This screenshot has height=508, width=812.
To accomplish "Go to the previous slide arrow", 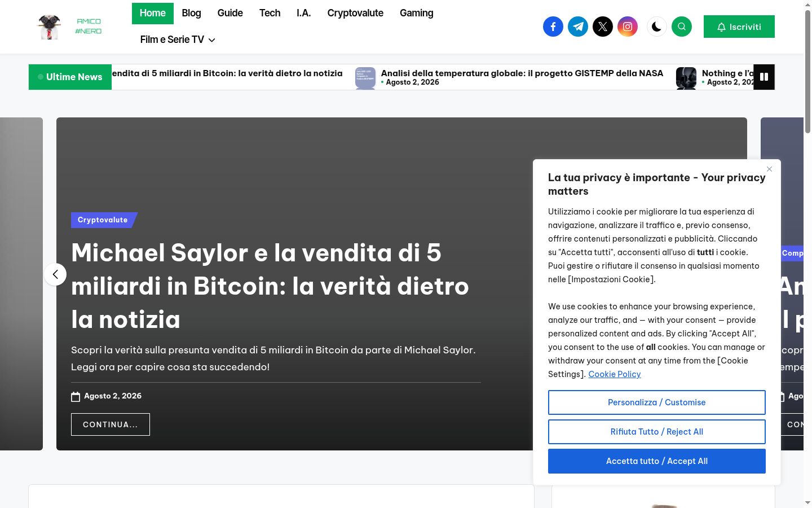I will click(x=55, y=274).
